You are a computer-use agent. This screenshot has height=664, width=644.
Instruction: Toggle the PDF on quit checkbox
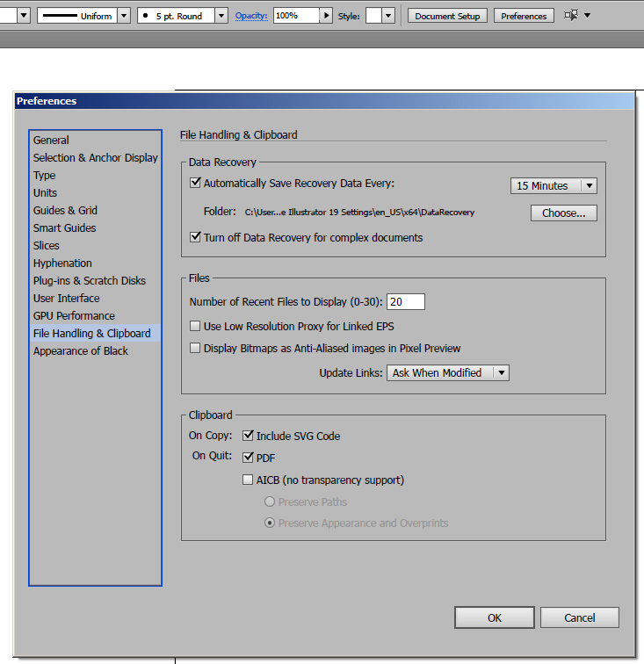point(248,457)
